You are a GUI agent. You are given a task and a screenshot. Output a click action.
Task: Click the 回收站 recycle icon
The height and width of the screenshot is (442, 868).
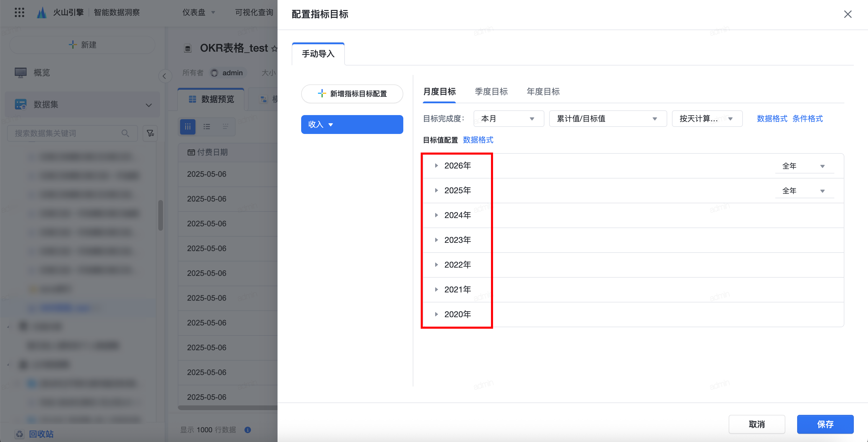coord(20,434)
